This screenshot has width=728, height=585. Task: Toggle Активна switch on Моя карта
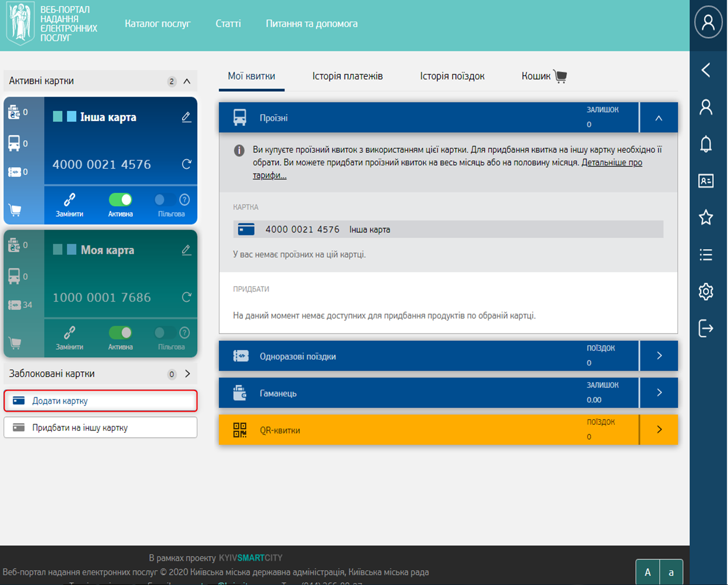[x=120, y=332]
